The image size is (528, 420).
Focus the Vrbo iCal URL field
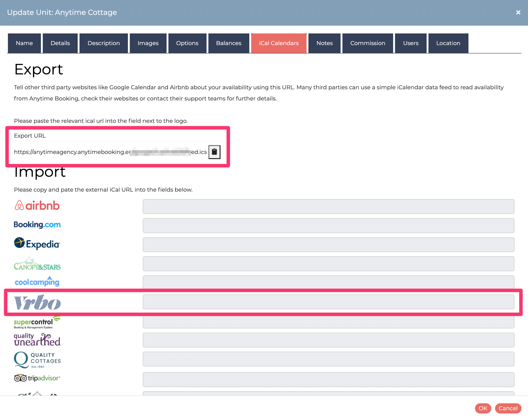(328, 302)
